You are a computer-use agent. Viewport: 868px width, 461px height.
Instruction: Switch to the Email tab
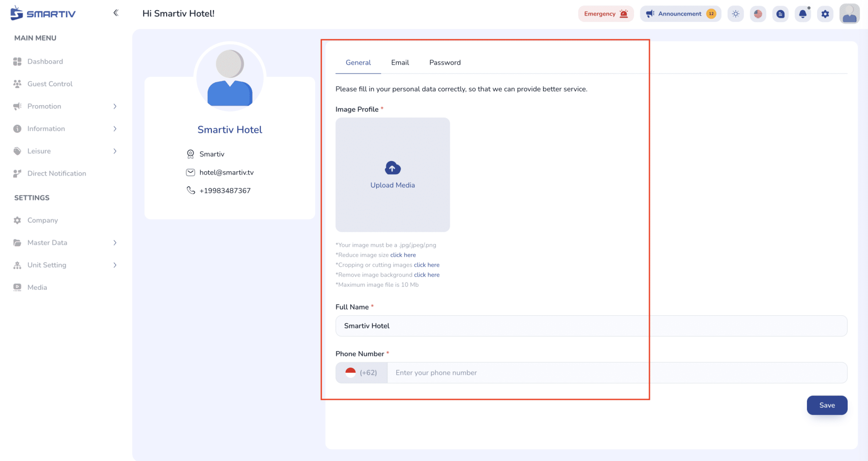400,63
